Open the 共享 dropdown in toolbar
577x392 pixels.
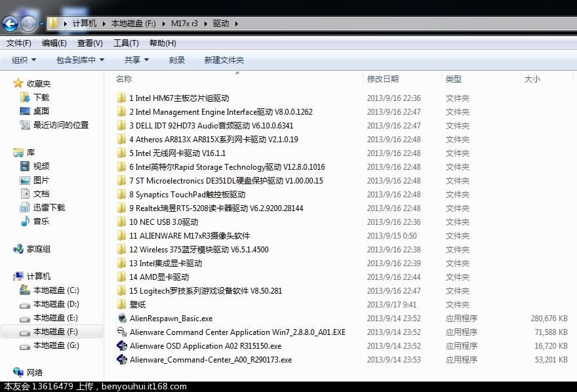click(x=136, y=60)
